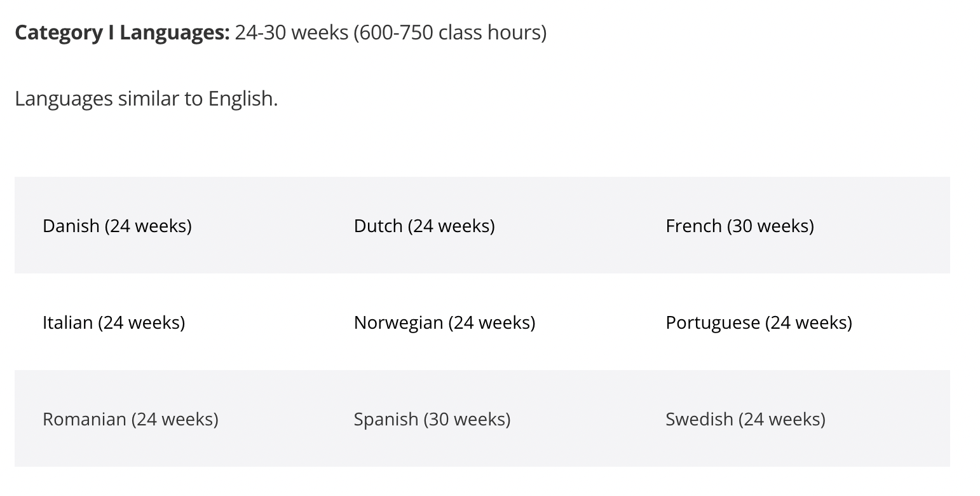Viewport: 980px width, 496px height.
Task: Select the word Danish in the table
Action: point(71,226)
